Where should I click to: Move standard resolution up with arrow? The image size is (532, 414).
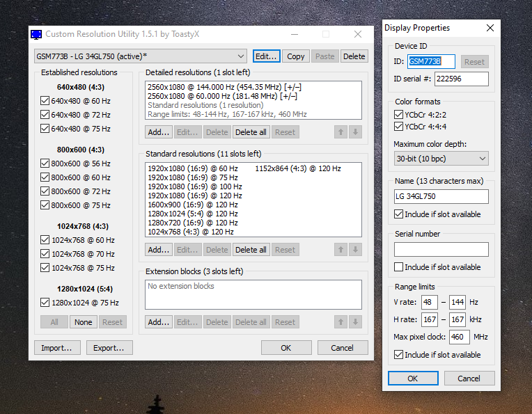[341, 250]
